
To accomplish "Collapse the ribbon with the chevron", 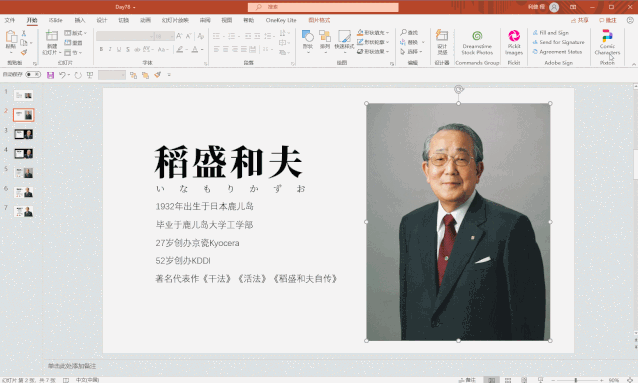I will [x=634, y=64].
